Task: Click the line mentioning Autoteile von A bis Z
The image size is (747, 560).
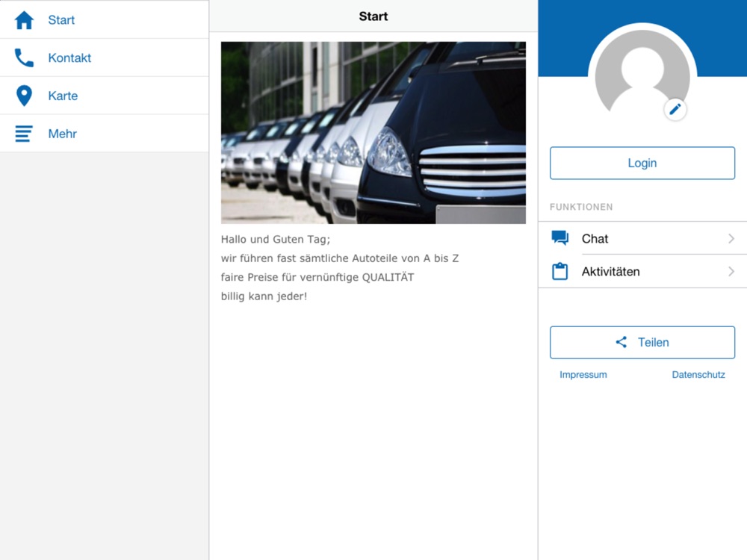Action: tap(340, 258)
